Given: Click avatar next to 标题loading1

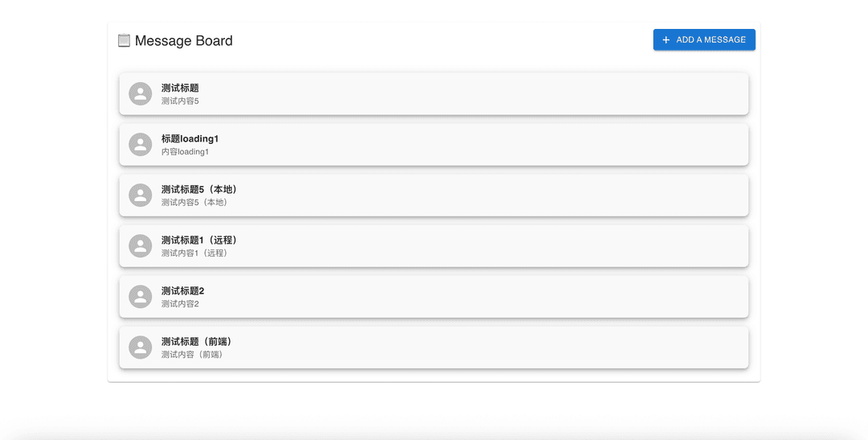Looking at the screenshot, I should [x=141, y=145].
